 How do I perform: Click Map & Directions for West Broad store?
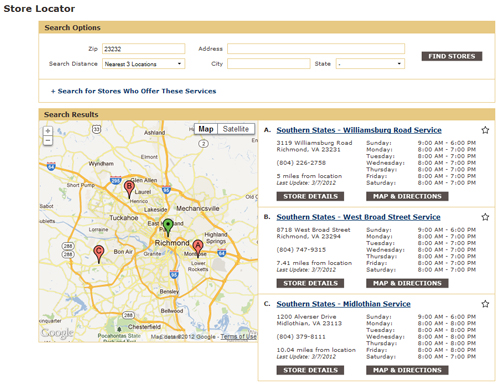coord(407,283)
